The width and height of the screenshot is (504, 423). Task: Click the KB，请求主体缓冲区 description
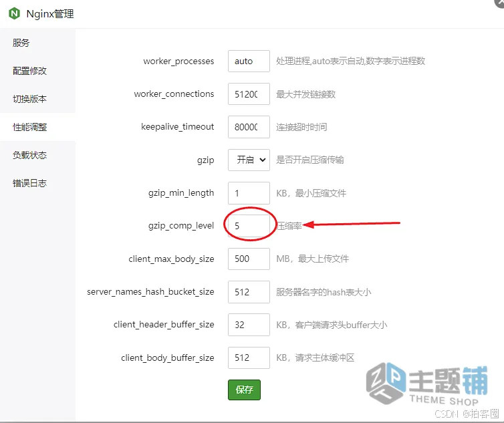coord(316,358)
